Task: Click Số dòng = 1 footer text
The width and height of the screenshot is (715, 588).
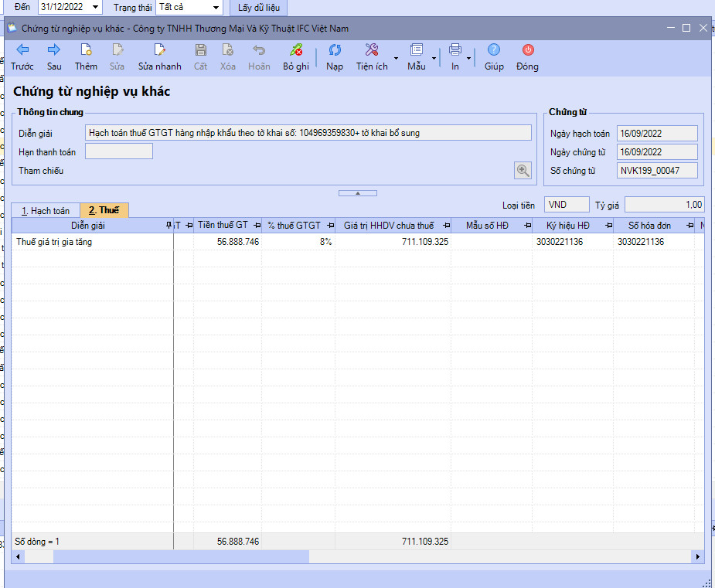Action: coord(37,542)
